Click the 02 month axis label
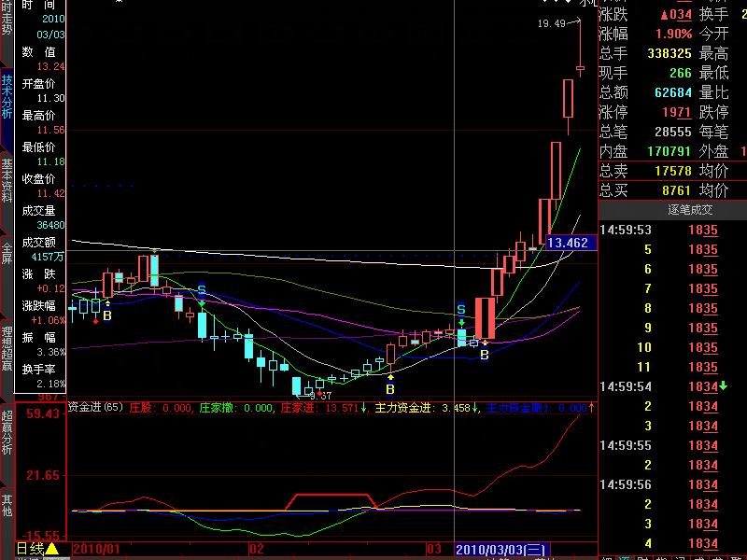Image resolution: width=747 pixels, height=560 pixels. (256, 549)
